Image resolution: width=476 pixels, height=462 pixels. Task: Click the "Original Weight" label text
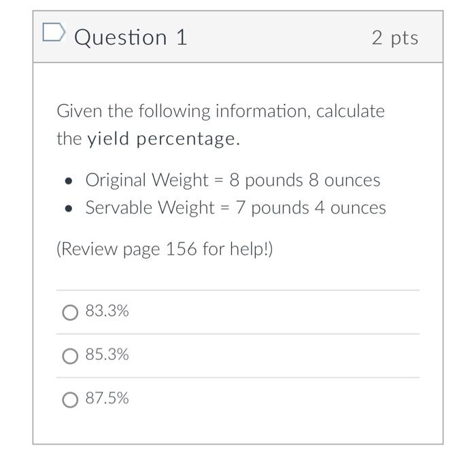[x=147, y=180]
